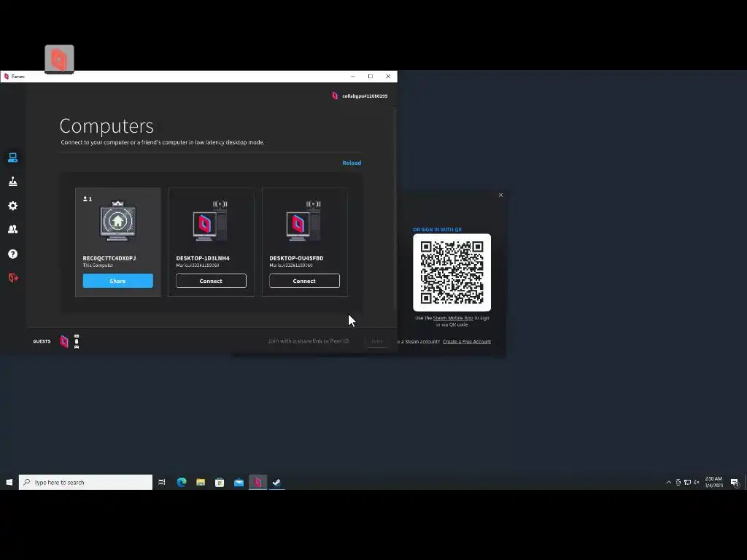Image resolution: width=747 pixels, height=560 pixels.
Task: Open Microsoft Store from taskbar
Action: (x=220, y=483)
